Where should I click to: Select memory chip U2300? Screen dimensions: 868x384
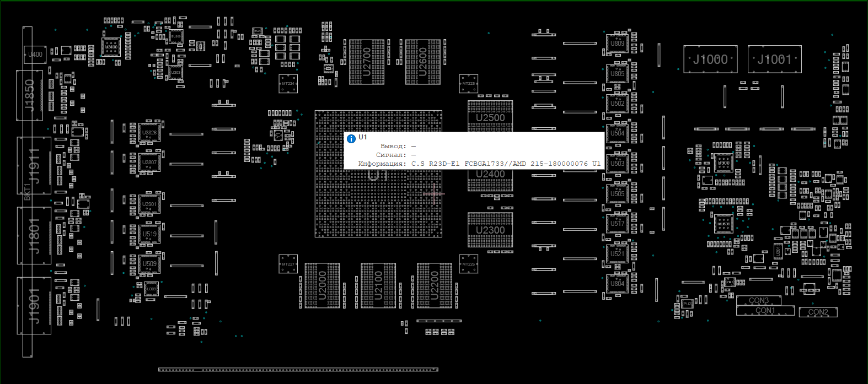(490, 230)
